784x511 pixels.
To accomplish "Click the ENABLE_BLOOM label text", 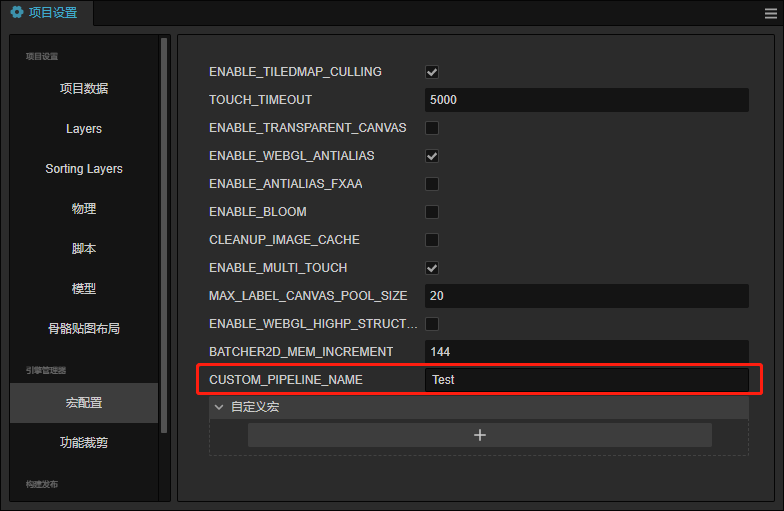I will tap(258, 212).
